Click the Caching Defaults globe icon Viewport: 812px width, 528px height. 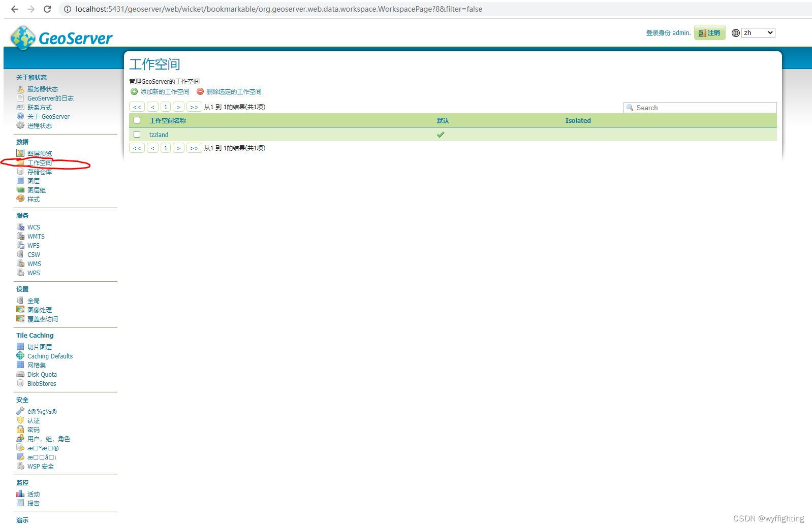[20, 356]
